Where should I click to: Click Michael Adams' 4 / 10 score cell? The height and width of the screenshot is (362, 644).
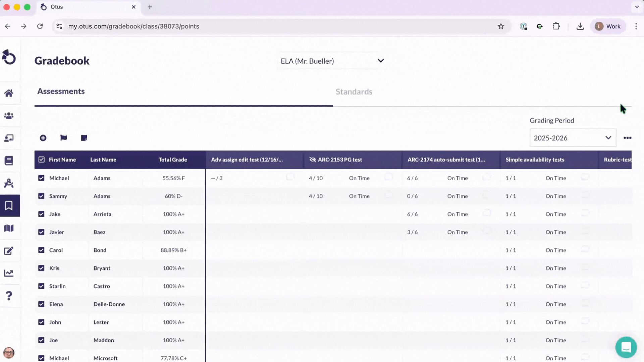316,178
